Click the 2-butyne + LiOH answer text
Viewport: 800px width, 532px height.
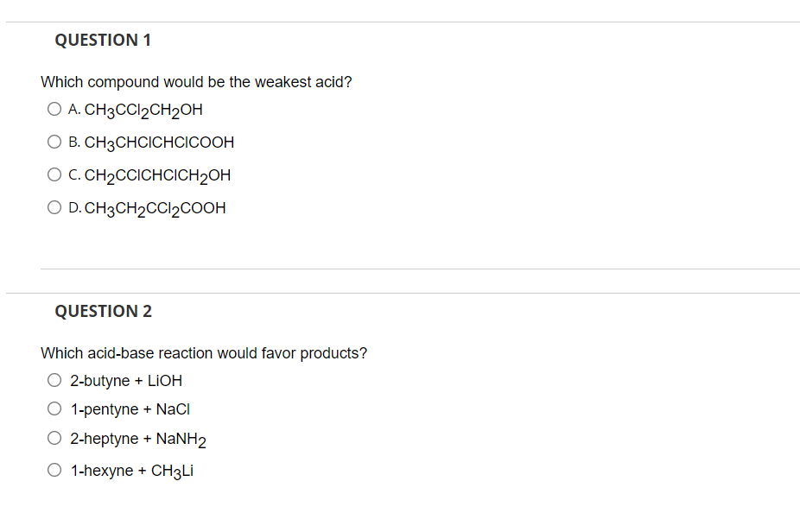pyautogui.click(x=126, y=381)
